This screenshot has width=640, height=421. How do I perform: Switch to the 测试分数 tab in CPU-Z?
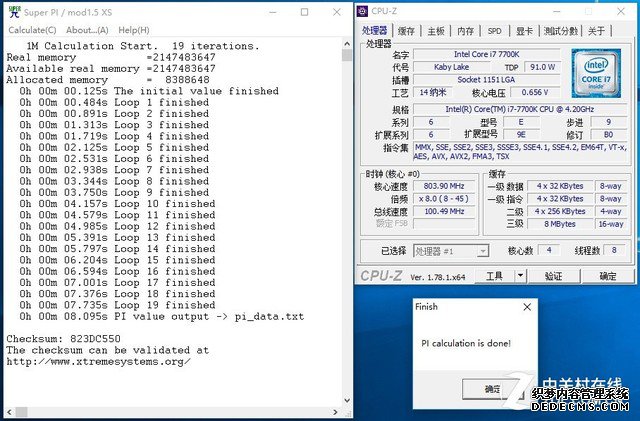pyautogui.click(x=561, y=31)
